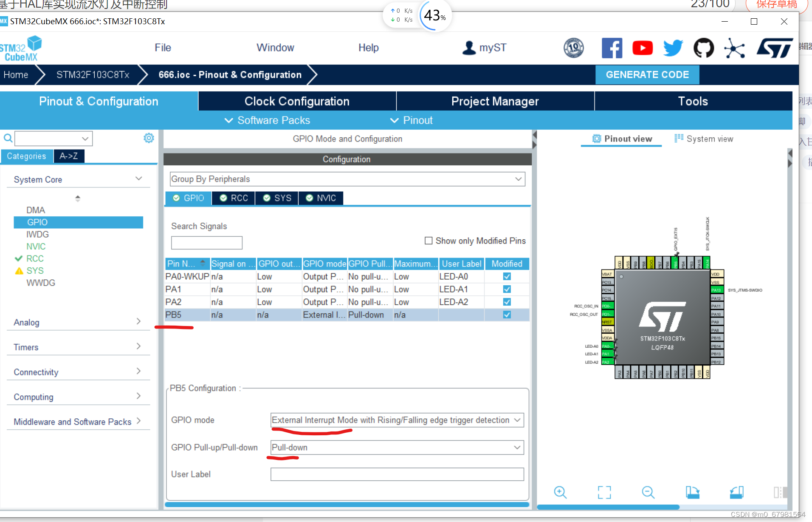
Task: Click the Pinout view horizontal scrollbar
Action: (608, 507)
